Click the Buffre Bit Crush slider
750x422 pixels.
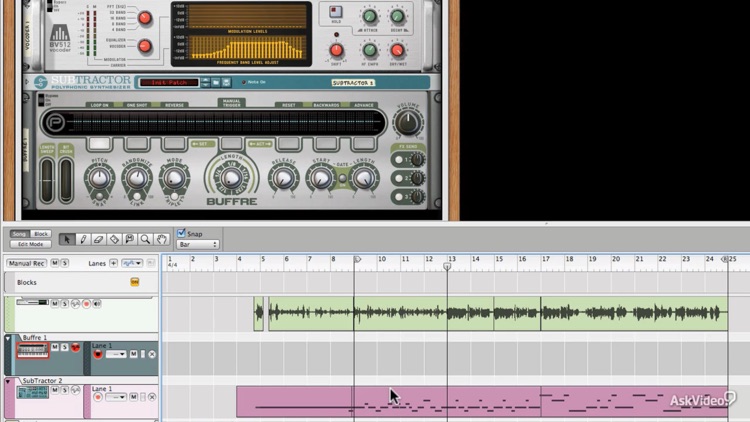click(66, 181)
